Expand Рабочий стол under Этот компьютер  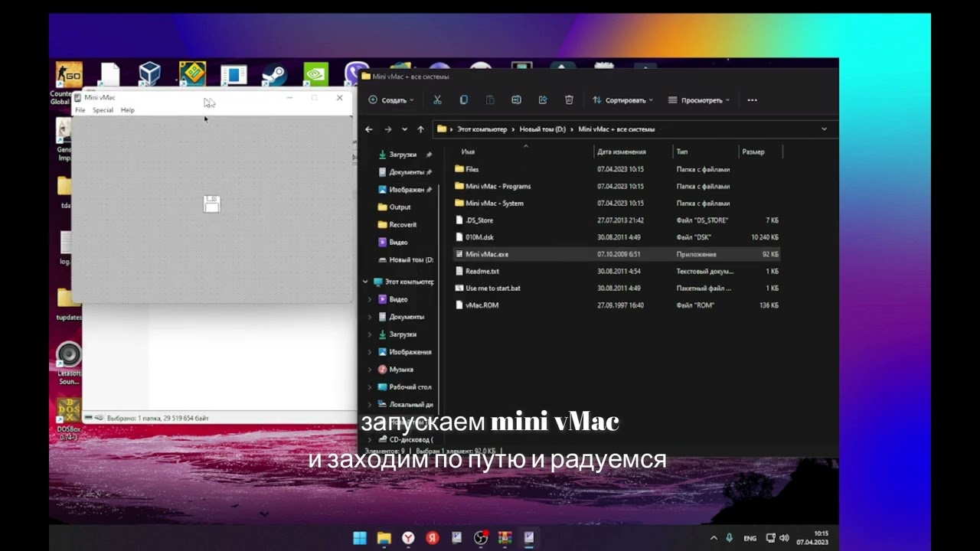point(370,387)
